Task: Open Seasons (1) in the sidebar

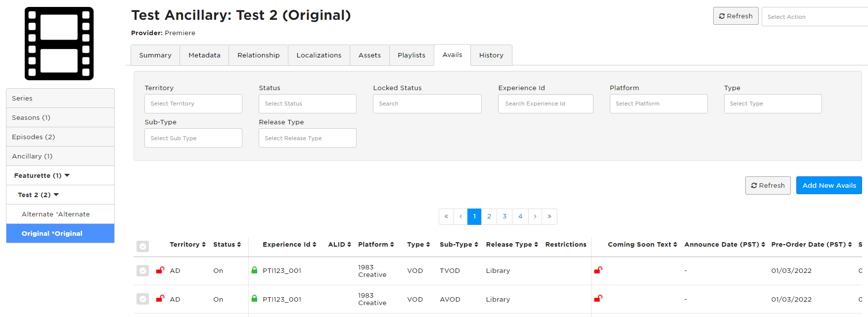Action: [60, 117]
